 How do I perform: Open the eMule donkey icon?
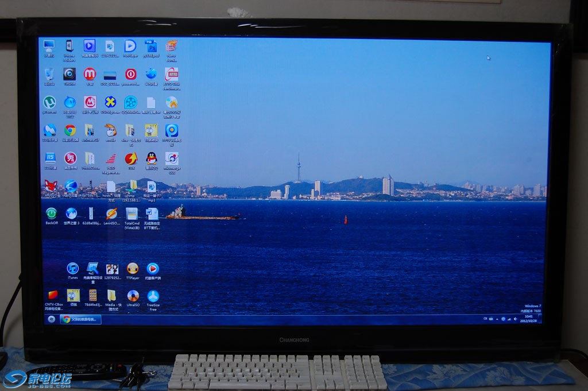tap(110, 130)
